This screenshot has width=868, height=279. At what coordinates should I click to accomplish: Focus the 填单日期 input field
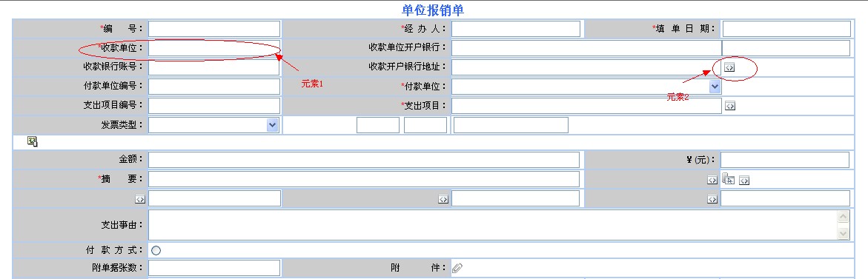point(786,29)
